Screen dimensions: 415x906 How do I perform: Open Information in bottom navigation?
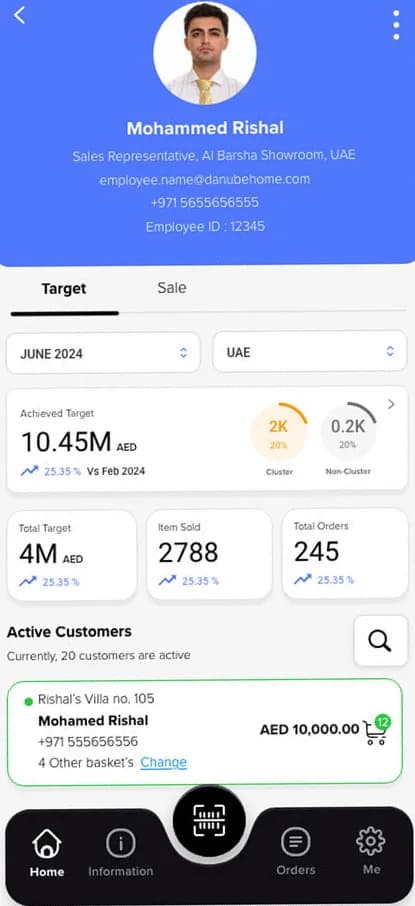[121, 852]
